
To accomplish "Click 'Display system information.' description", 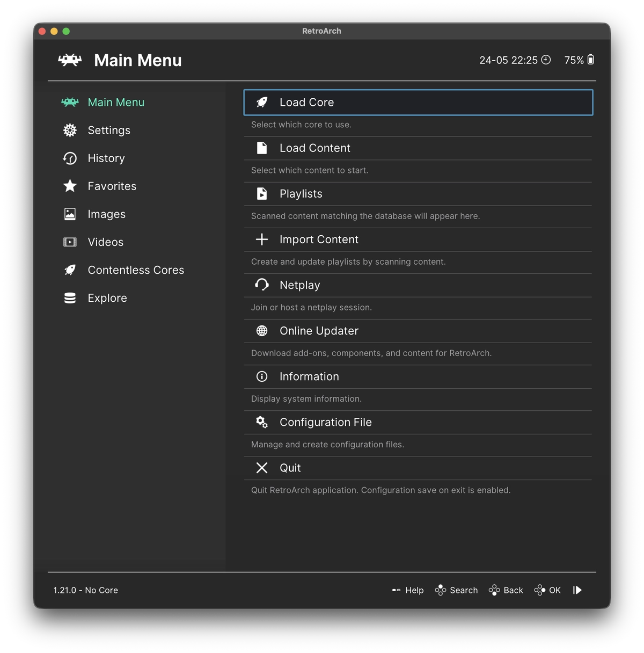I will (306, 398).
